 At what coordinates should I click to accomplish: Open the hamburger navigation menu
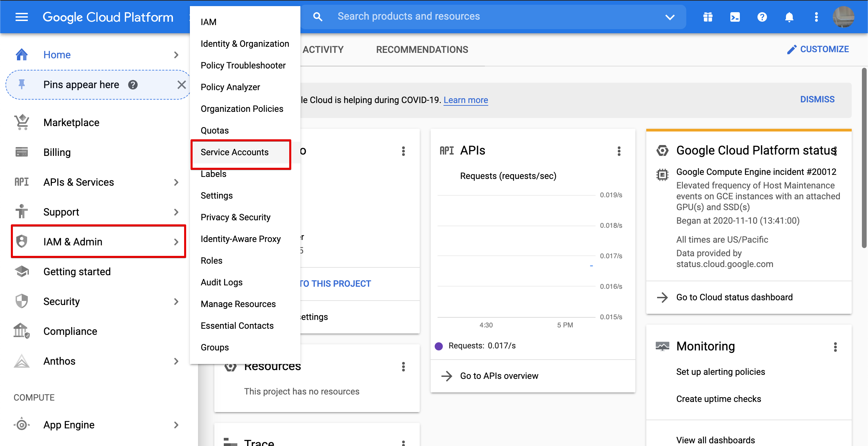(22, 17)
